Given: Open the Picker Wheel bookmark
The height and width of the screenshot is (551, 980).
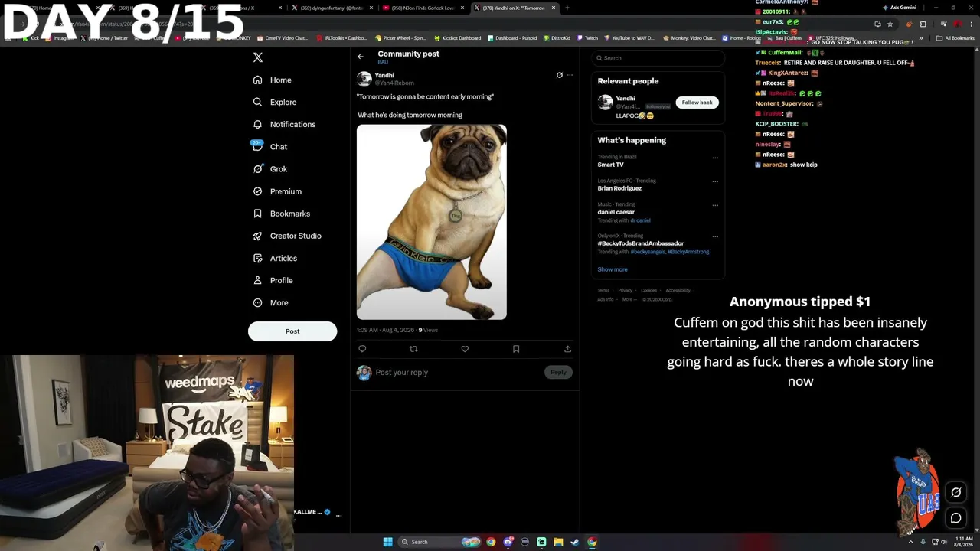Looking at the screenshot, I should pos(401,37).
